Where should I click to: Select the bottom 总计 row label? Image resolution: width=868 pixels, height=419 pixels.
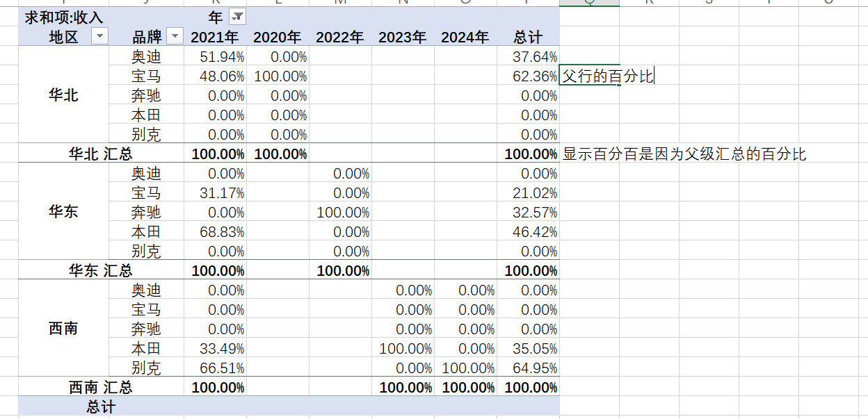pyautogui.click(x=101, y=406)
